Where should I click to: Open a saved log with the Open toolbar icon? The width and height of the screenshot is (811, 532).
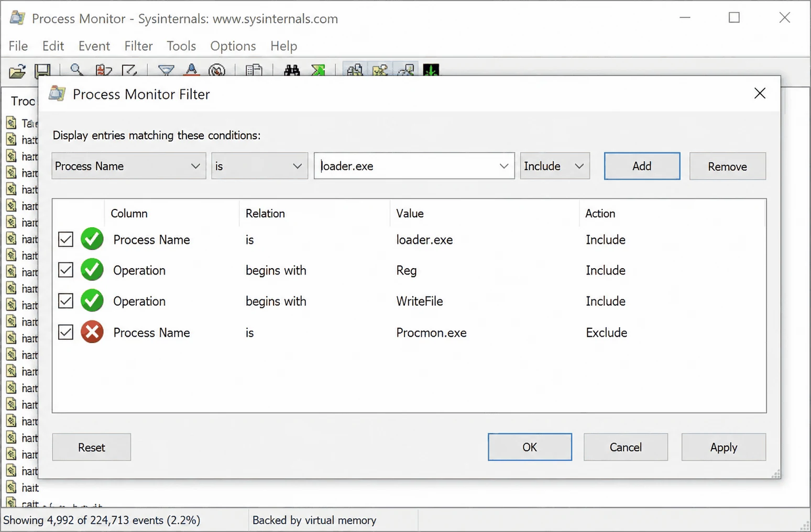pyautogui.click(x=17, y=71)
